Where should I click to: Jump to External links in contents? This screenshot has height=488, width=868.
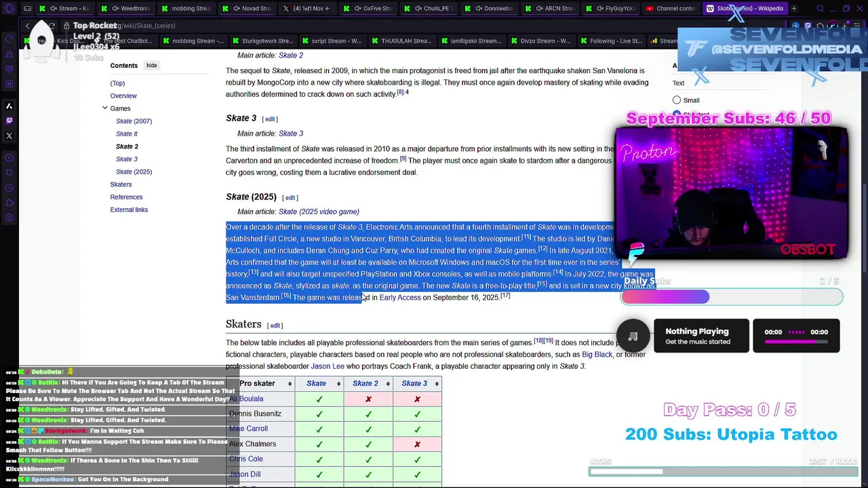coord(129,210)
